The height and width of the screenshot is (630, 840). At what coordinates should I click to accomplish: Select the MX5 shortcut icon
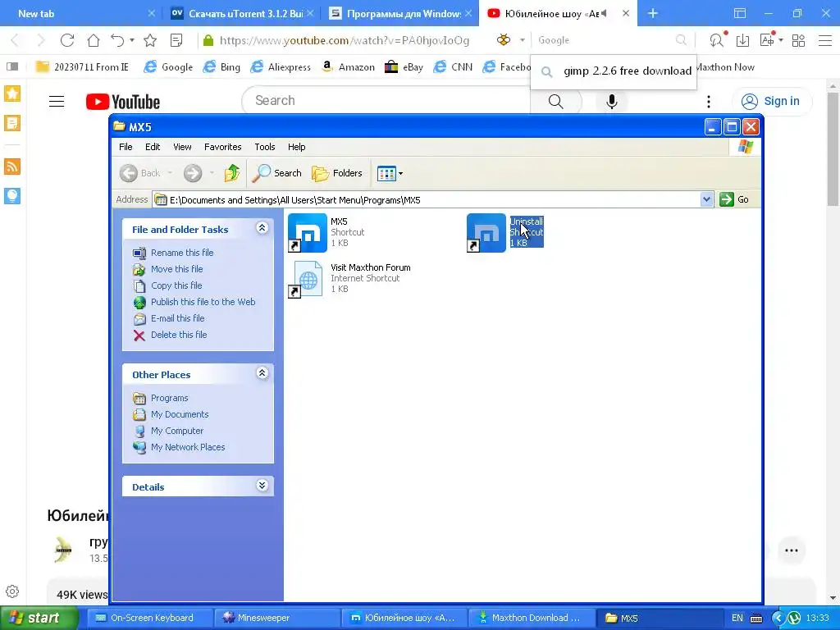pyautogui.click(x=308, y=232)
